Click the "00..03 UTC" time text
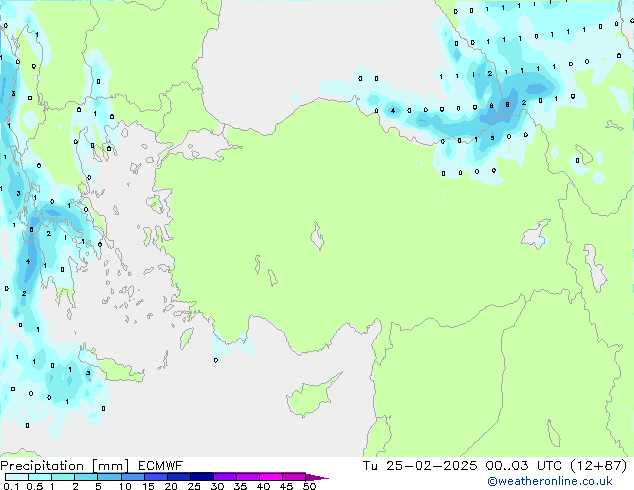The width and height of the screenshot is (634, 490). [x=523, y=465]
